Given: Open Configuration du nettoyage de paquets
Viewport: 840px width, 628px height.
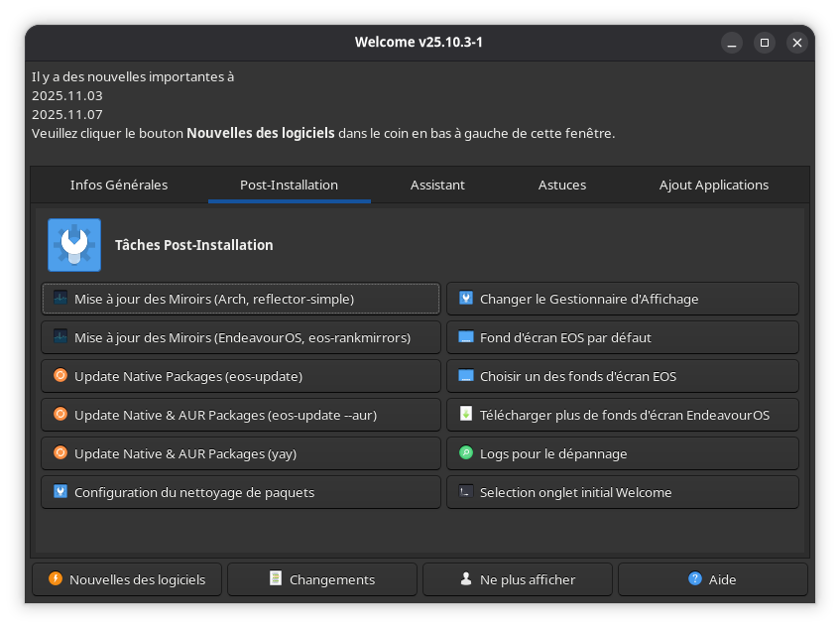Looking at the screenshot, I should [x=241, y=492].
